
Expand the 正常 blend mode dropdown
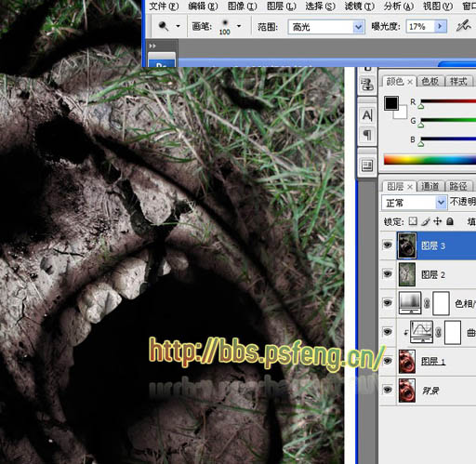[x=441, y=203]
